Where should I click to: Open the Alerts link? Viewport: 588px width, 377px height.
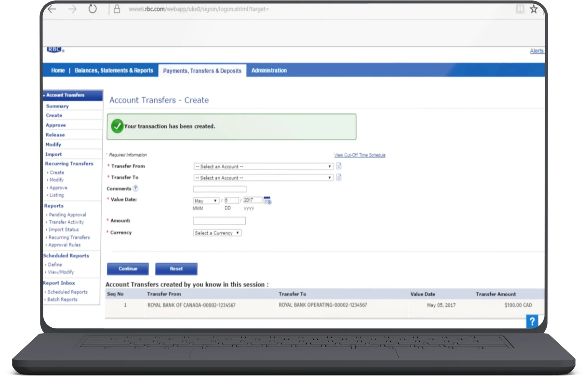(537, 51)
